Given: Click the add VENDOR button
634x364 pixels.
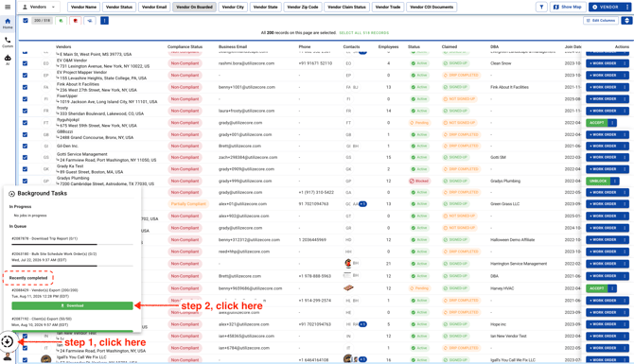Looking at the screenshot, I should 607,7.
